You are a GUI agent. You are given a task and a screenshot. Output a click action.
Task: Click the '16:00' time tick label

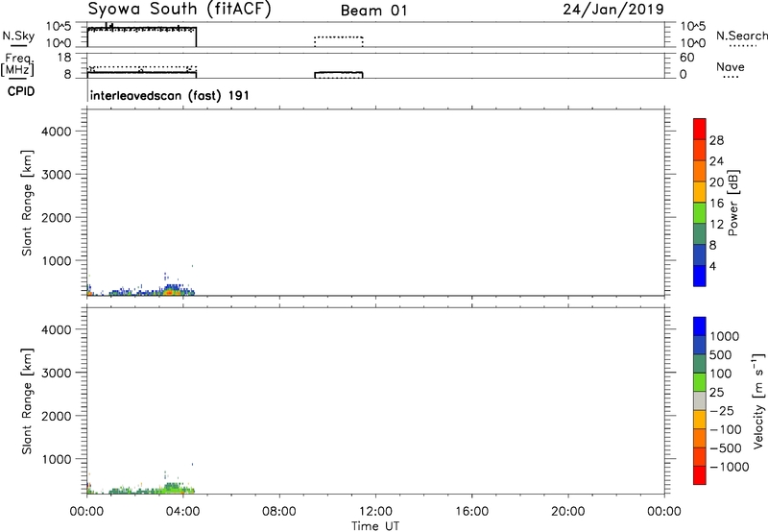tap(471, 512)
